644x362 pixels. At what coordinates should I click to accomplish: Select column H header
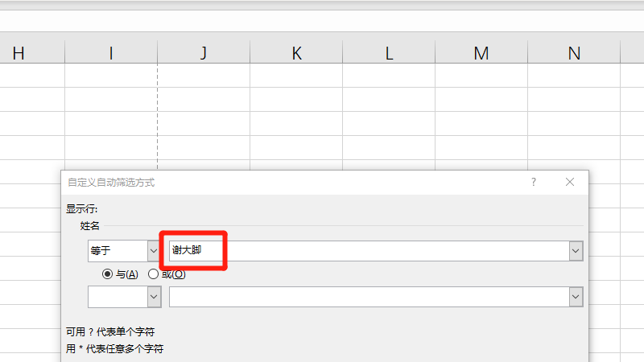(19, 53)
